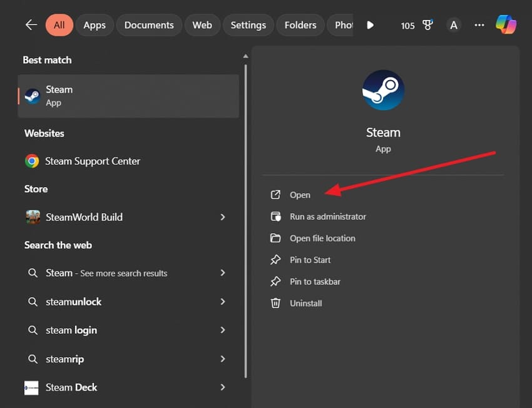The height and width of the screenshot is (408, 532).
Task: Click the 105 points counter
Action: coord(407,26)
